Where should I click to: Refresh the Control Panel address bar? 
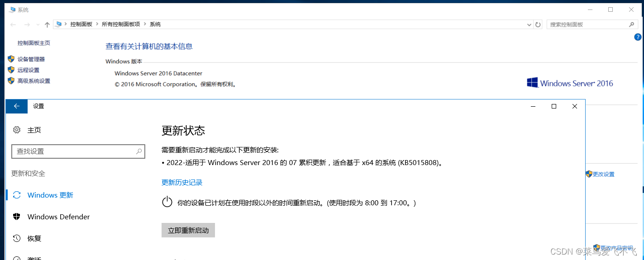coord(538,24)
